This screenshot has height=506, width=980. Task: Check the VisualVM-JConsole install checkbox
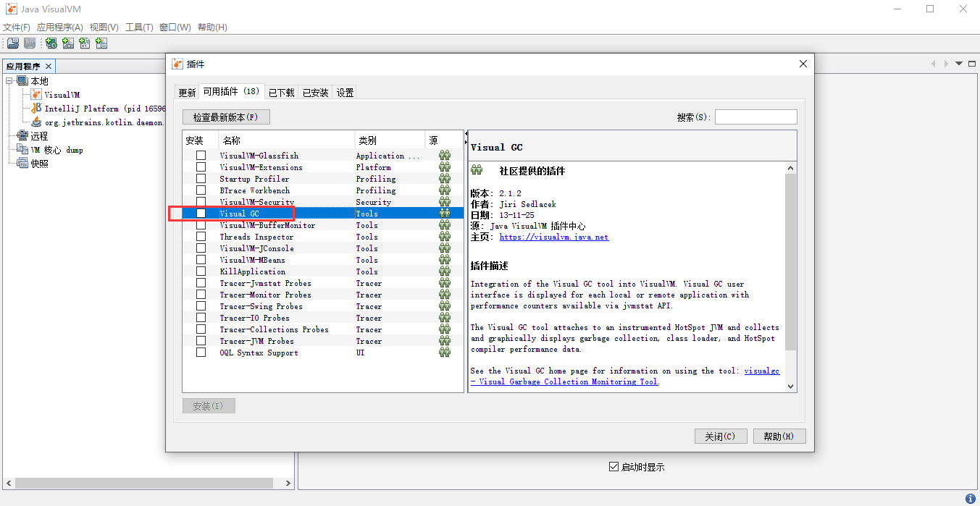click(x=201, y=248)
